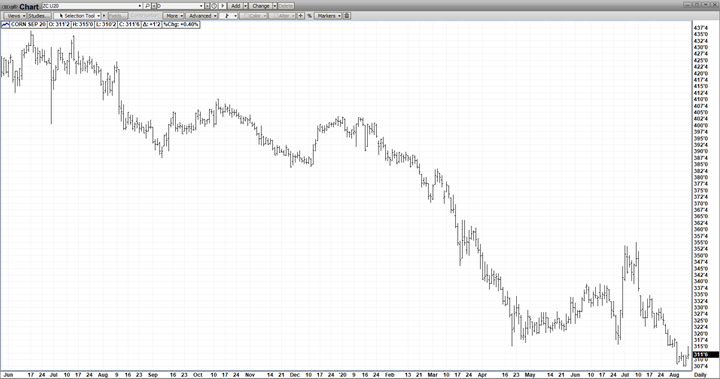Image resolution: width=720 pixels, height=379 pixels.
Task: Select the Selection Tool pointer
Action: 77,16
